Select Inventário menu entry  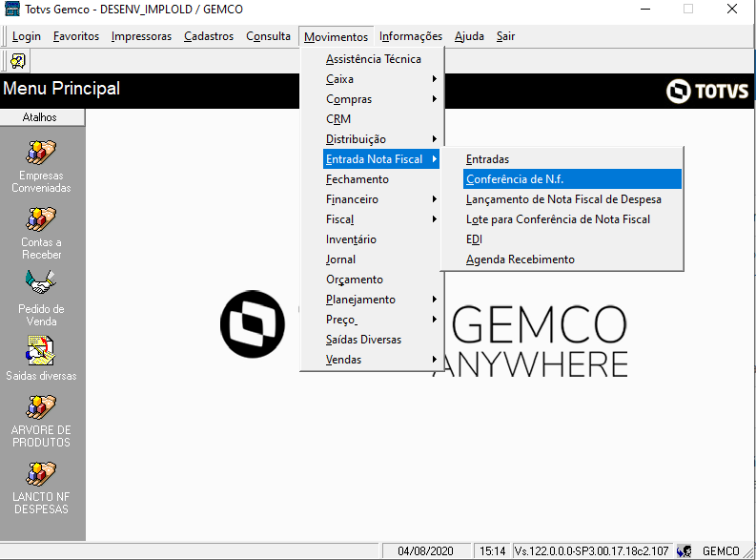[381, 239]
